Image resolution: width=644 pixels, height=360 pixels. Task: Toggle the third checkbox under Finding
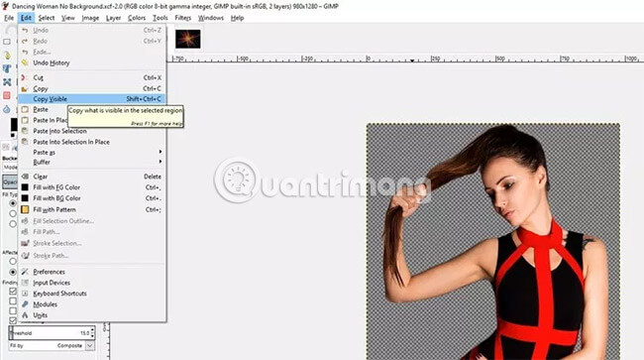13,311
